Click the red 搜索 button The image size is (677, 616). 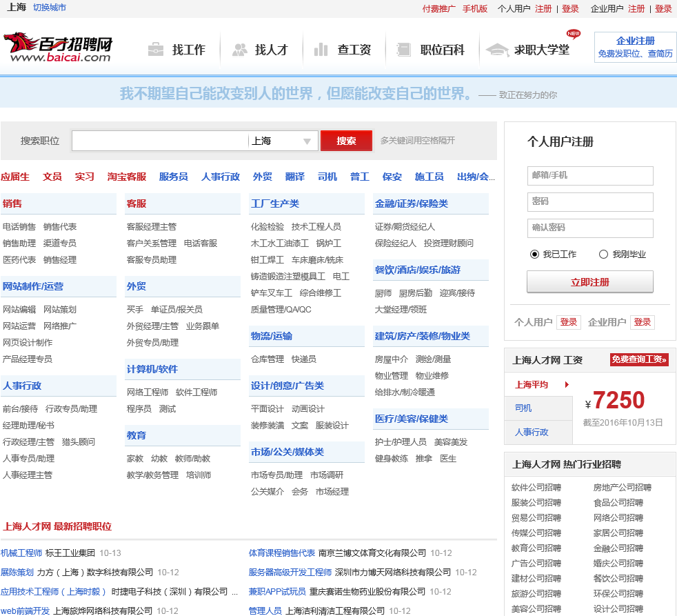[346, 141]
